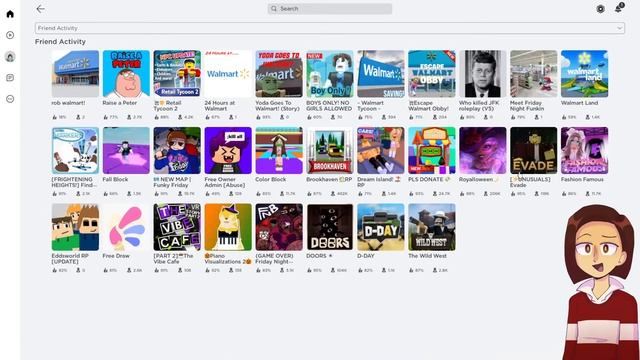Image resolution: width=640 pixels, height=360 pixels.
Task: Open The Vibe Cafe game thumbnail
Action: (177, 227)
